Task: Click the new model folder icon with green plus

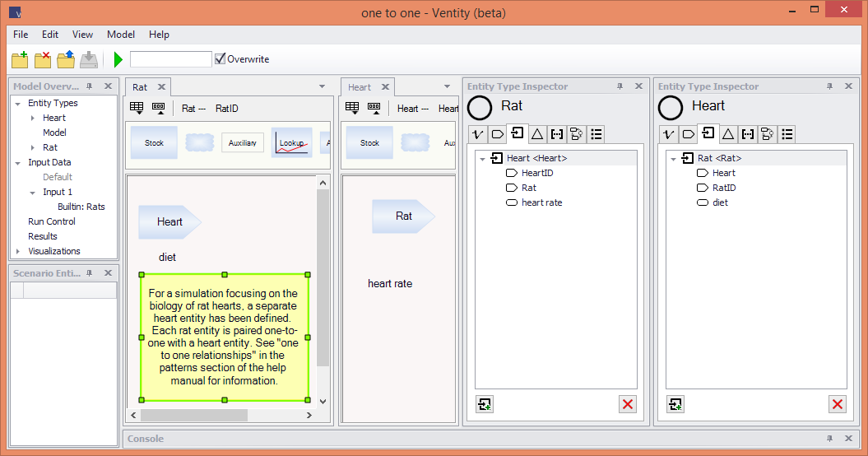Action: click(x=20, y=59)
